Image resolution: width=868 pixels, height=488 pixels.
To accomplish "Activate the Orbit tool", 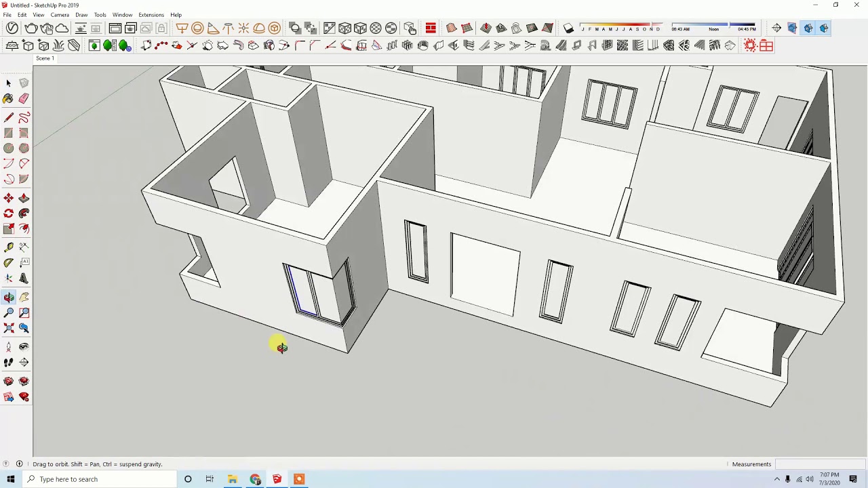I will click(9, 298).
